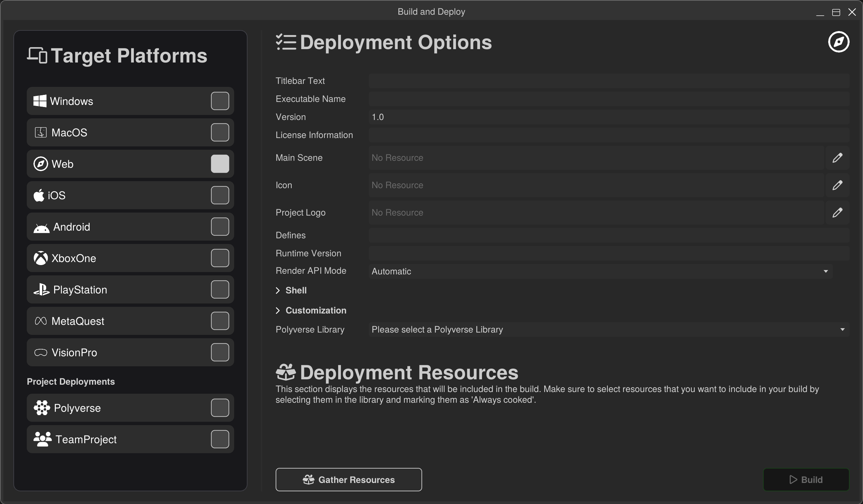Image resolution: width=863 pixels, height=504 pixels.
Task: Select the Web compass icon
Action: [40, 163]
